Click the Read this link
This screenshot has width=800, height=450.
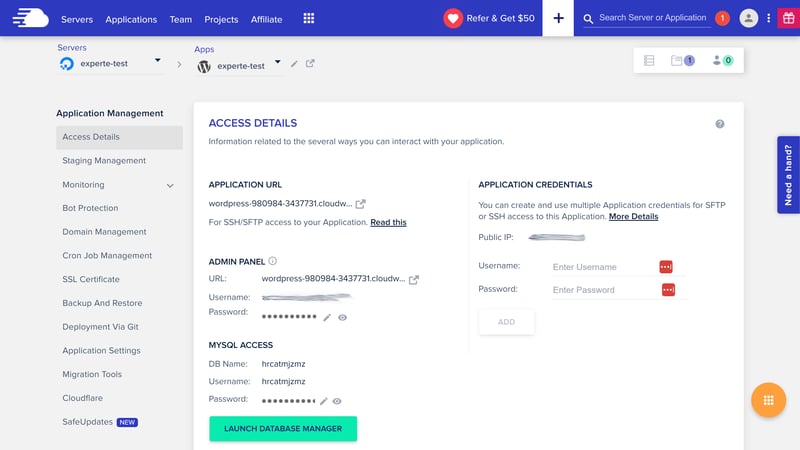click(x=388, y=222)
